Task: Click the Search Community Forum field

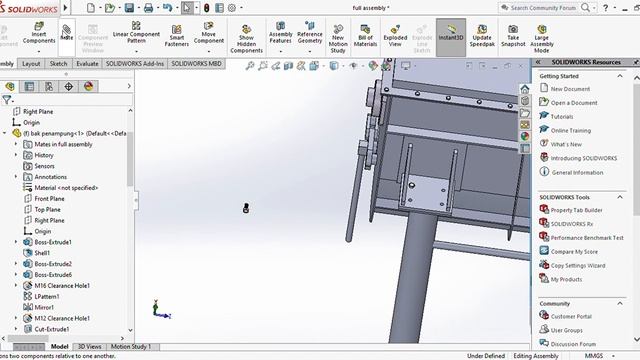Action: [x=543, y=8]
